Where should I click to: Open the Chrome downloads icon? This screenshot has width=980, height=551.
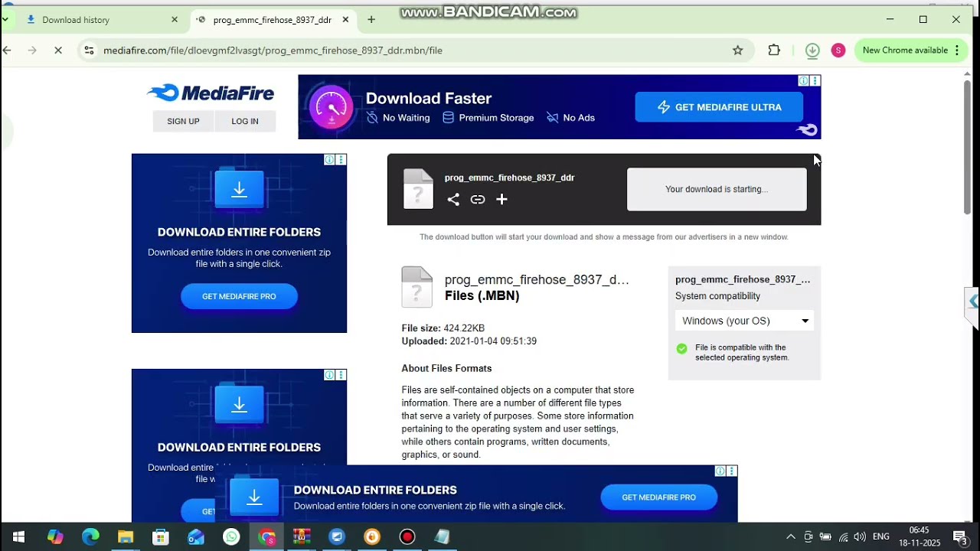812,51
